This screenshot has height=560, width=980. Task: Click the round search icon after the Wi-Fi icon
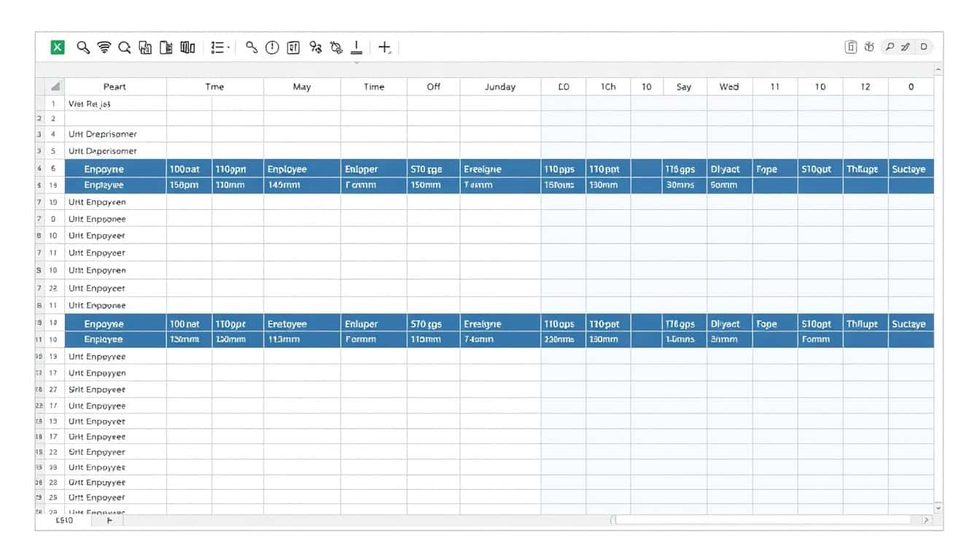(125, 47)
